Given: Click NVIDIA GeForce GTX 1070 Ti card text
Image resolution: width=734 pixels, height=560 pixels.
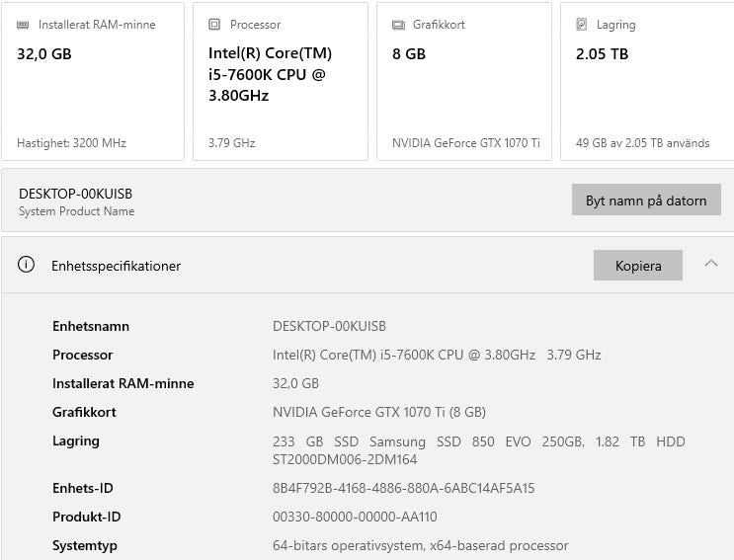Looking at the screenshot, I should [465, 142].
